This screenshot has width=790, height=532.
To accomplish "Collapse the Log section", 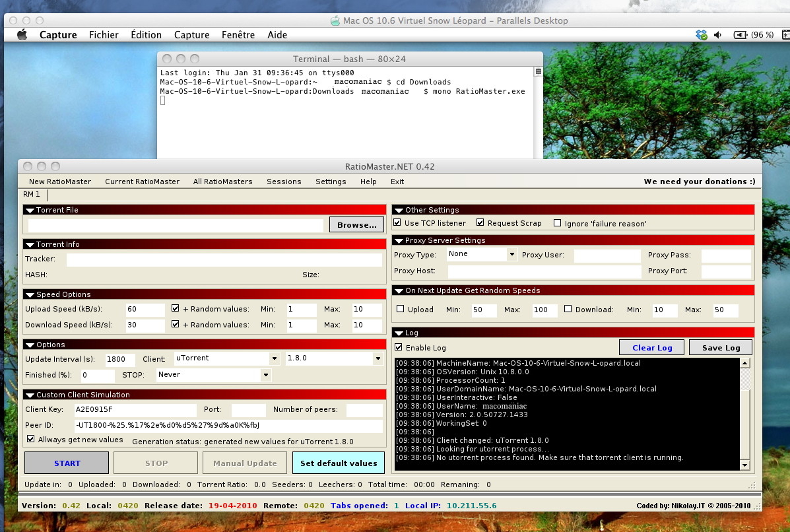I will tap(399, 333).
